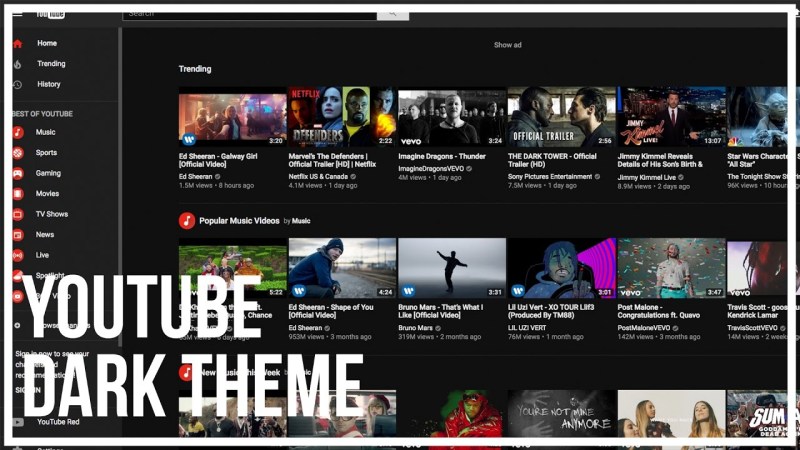Click the 'Netflix US & Canada' channel name

coord(318,177)
